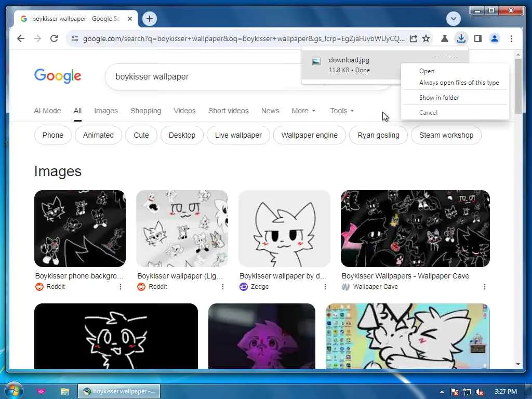Switch to Images search tab
This screenshot has height=399, width=532.
[x=106, y=111]
